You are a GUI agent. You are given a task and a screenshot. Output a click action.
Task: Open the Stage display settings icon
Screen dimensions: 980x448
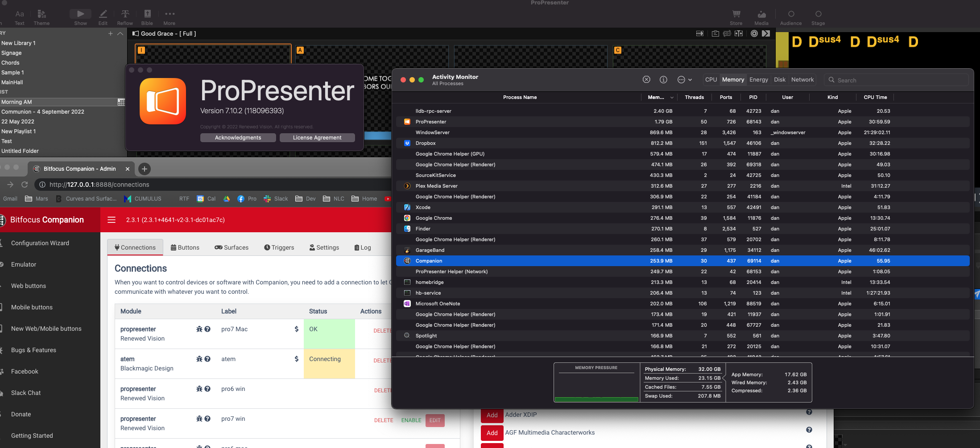(x=818, y=13)
